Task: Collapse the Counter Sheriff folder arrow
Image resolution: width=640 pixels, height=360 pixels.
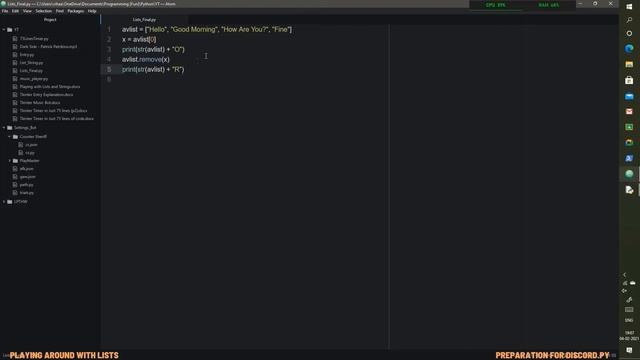Action: click(x=10, y=137)
